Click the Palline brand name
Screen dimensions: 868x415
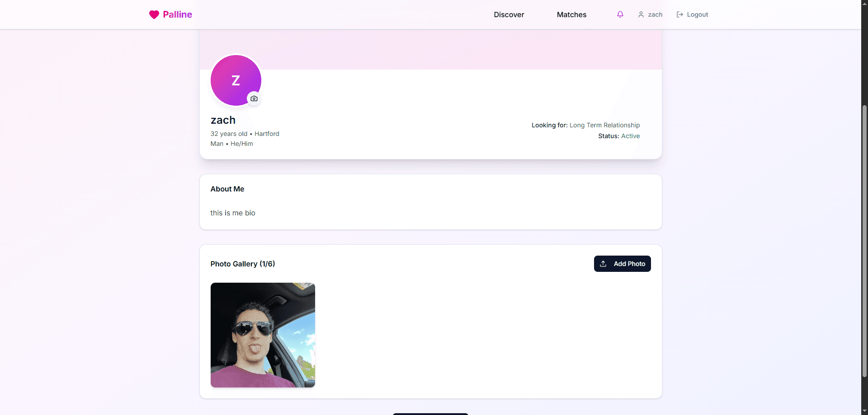[x=178, y=14]
